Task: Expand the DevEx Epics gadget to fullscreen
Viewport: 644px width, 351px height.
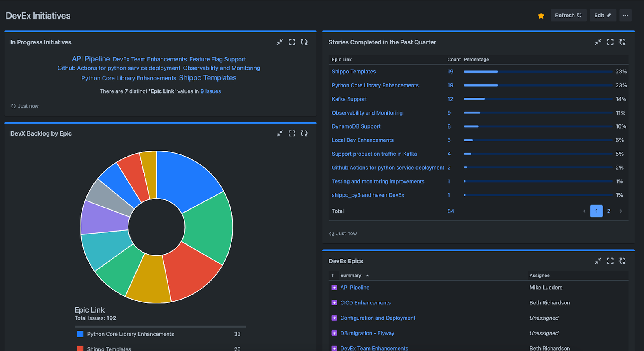Action: click(610, 261)
